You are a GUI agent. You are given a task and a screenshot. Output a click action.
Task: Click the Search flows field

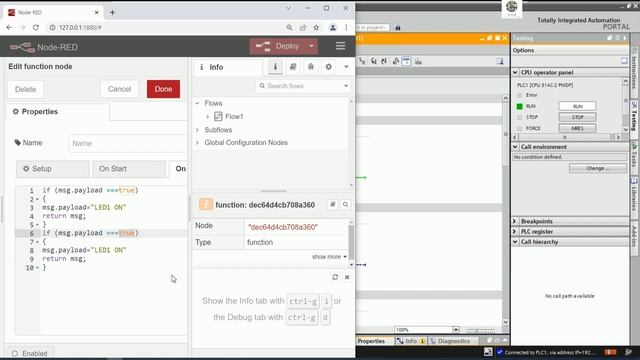point(300,86)
